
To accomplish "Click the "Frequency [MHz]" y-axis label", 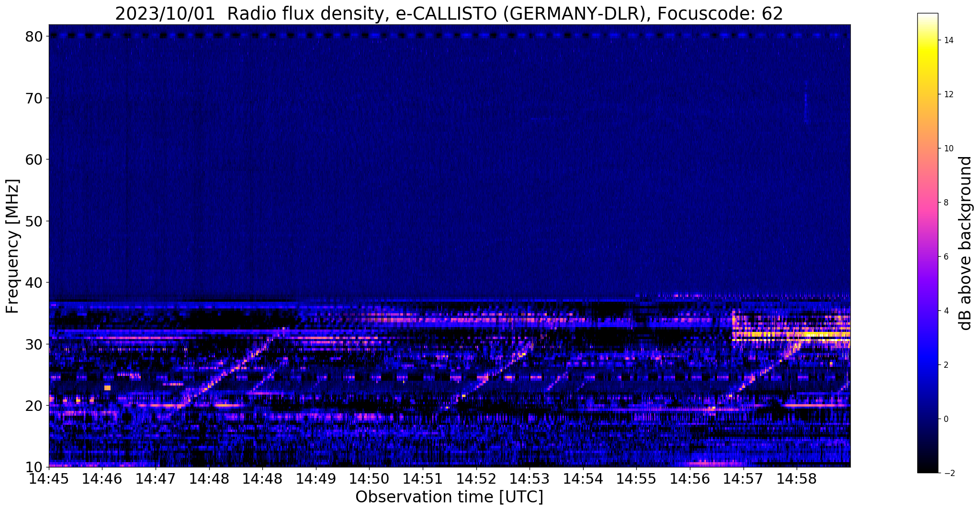I will tap(12, 246).
